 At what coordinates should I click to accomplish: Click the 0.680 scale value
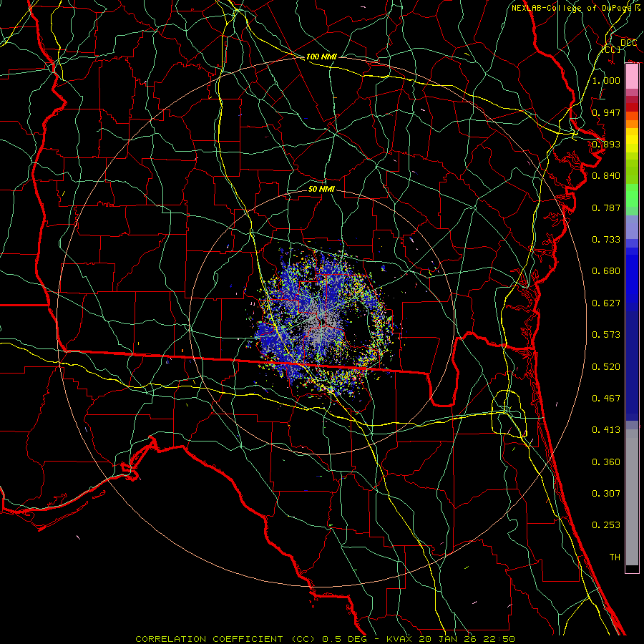(x=606, y=271)
